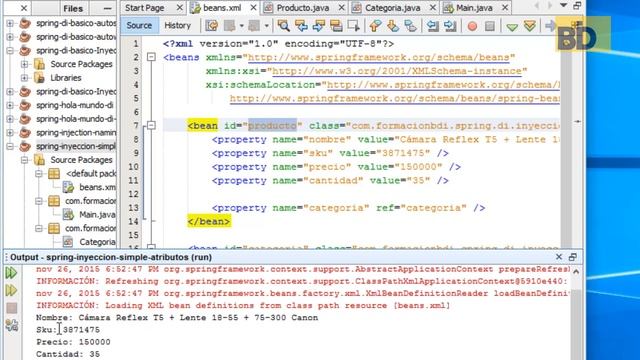Maximize the editor window icon
The image size is (640, 360).
(x=577, y=6)
